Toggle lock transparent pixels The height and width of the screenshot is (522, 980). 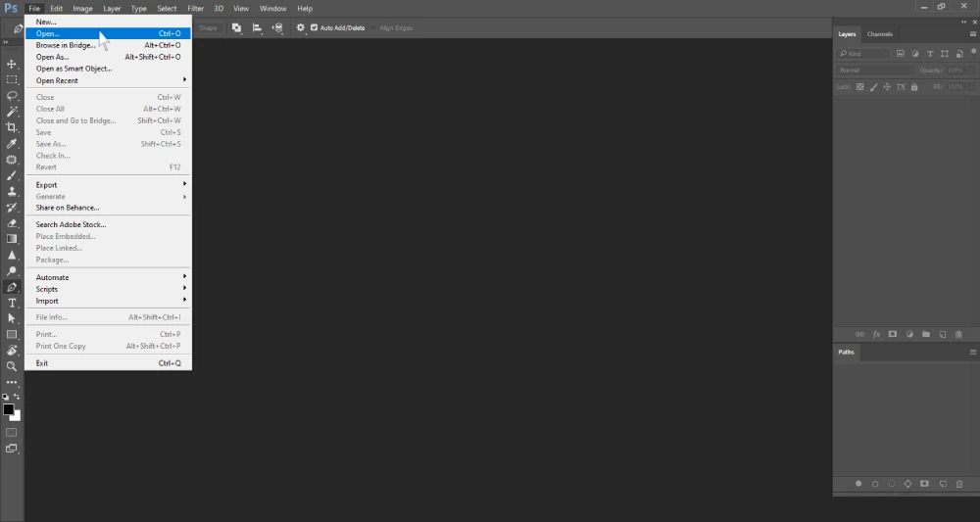[x=860, y=87]
